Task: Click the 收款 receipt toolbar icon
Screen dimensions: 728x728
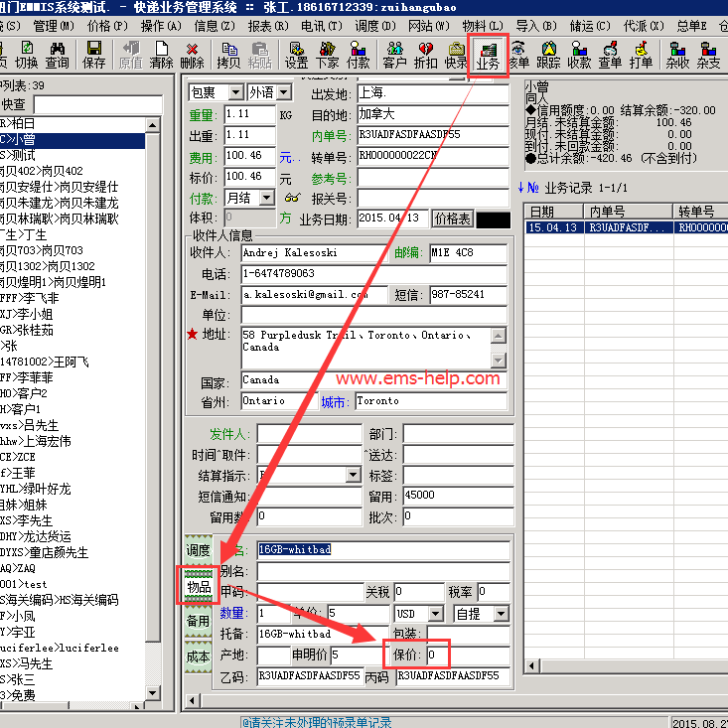Action: (579, 55)
